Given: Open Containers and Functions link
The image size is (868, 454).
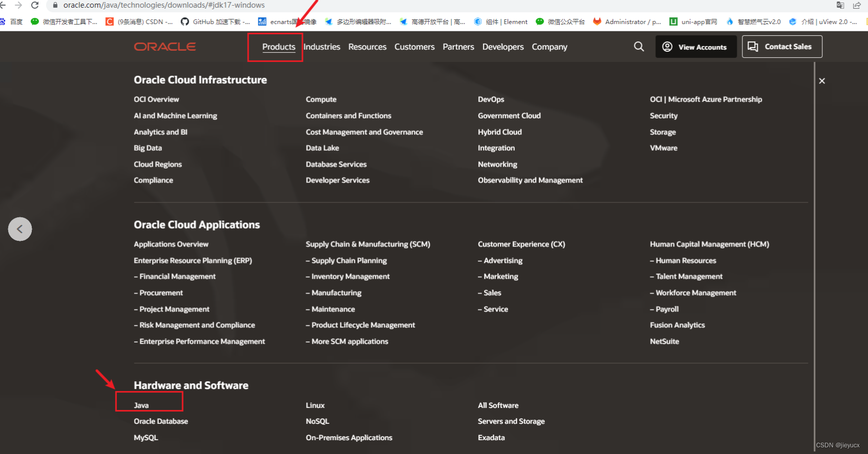Looking at the screenshot, I should tap(349, 116).
